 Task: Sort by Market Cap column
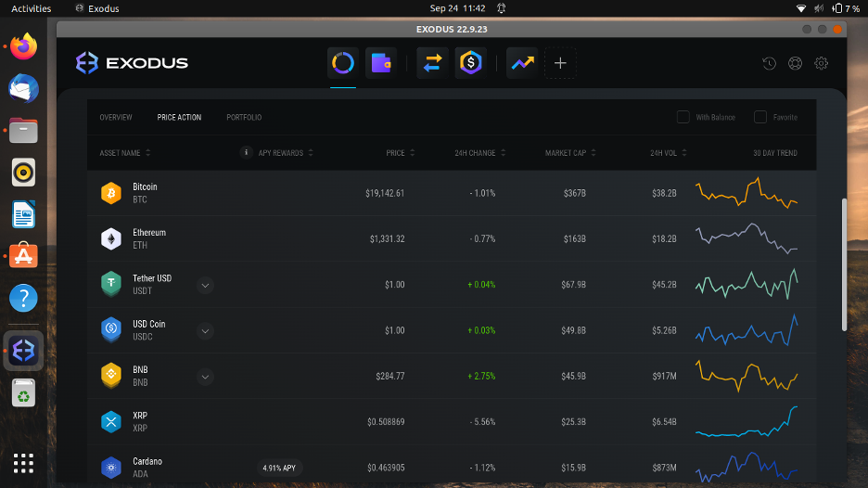(x=570, y=153)
